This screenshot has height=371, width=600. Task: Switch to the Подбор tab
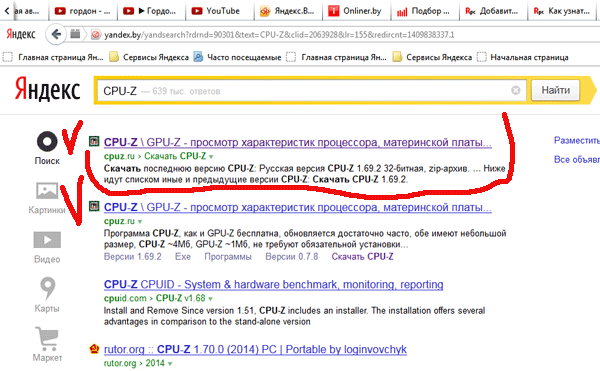click(424, 11)
